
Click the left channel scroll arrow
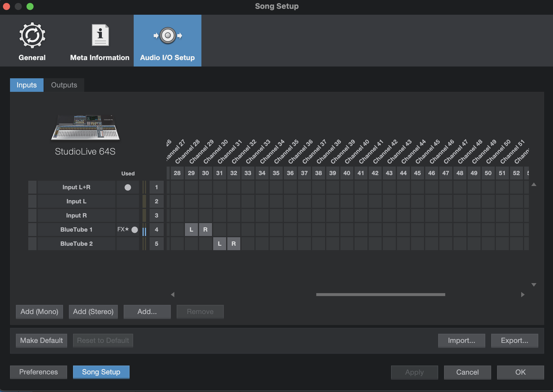[x=173, y=294]
